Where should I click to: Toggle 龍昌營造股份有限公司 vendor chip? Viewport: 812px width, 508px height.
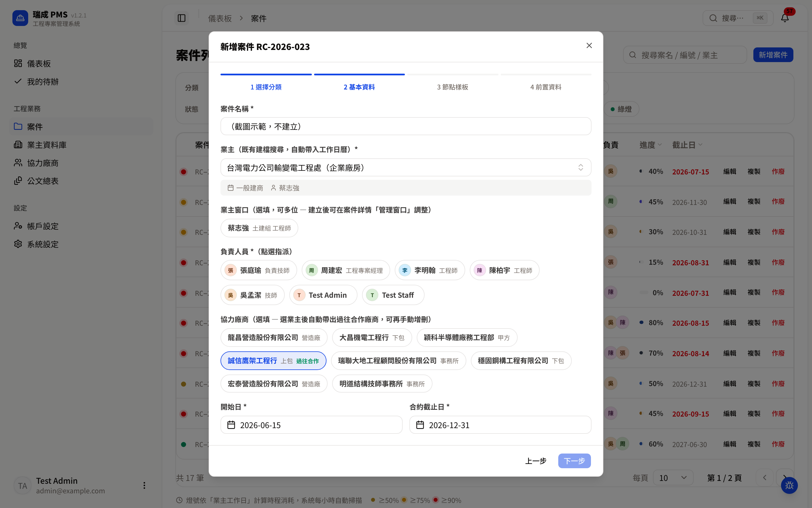click(274, 337)
